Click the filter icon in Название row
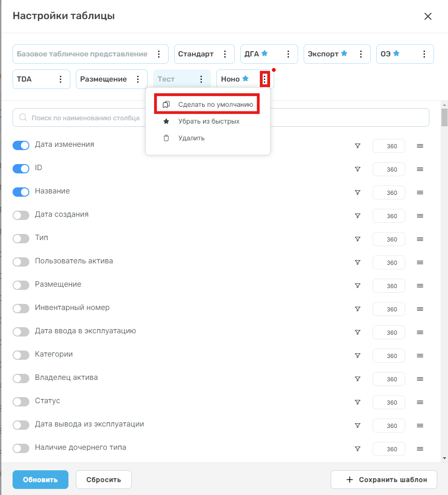Viewport: 448px width, 495px height. (x=358, y=192)
